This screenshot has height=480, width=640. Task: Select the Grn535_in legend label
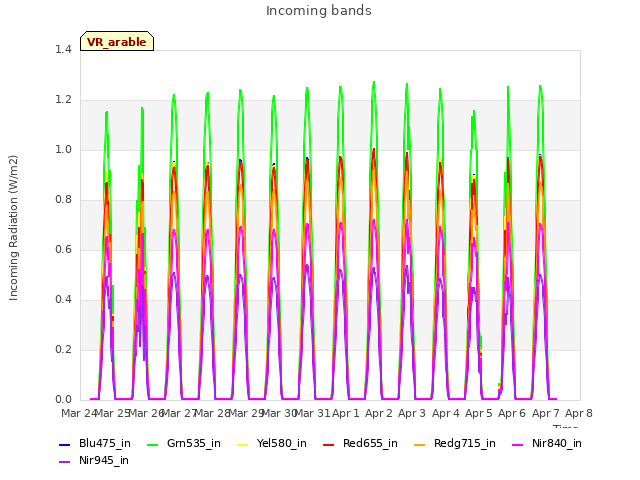pyautogui.click(x=194, y=444)
